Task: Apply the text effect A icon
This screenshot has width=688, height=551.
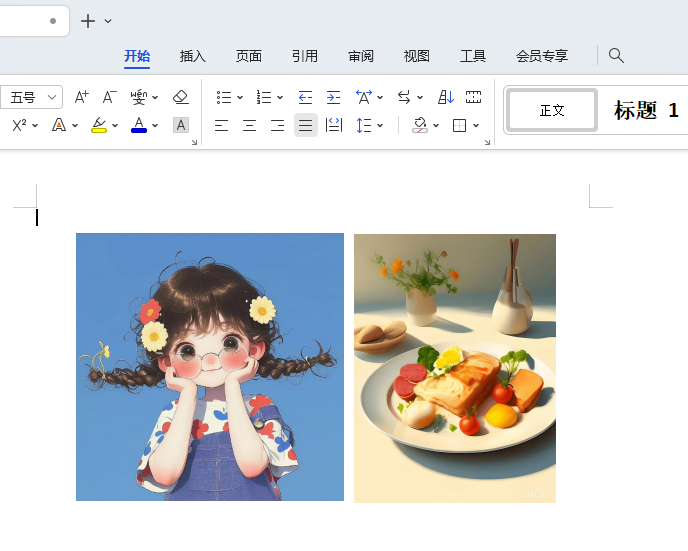Action: coord(59,125)
